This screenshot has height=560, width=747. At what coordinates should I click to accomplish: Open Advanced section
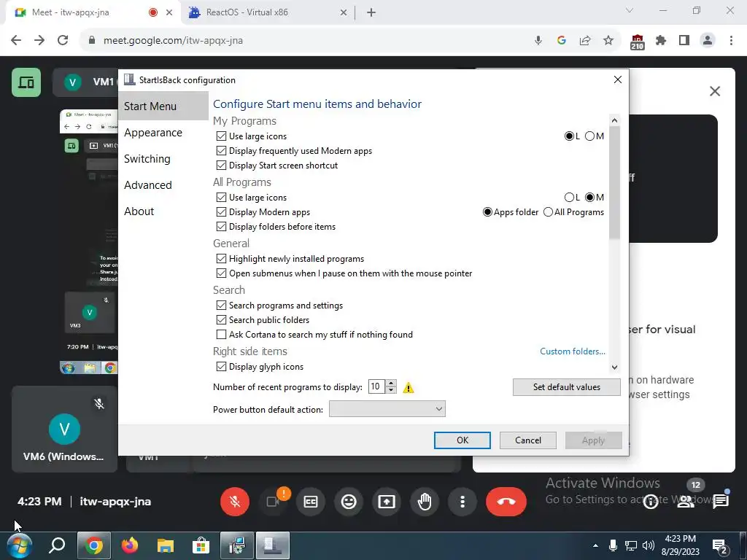147,185
